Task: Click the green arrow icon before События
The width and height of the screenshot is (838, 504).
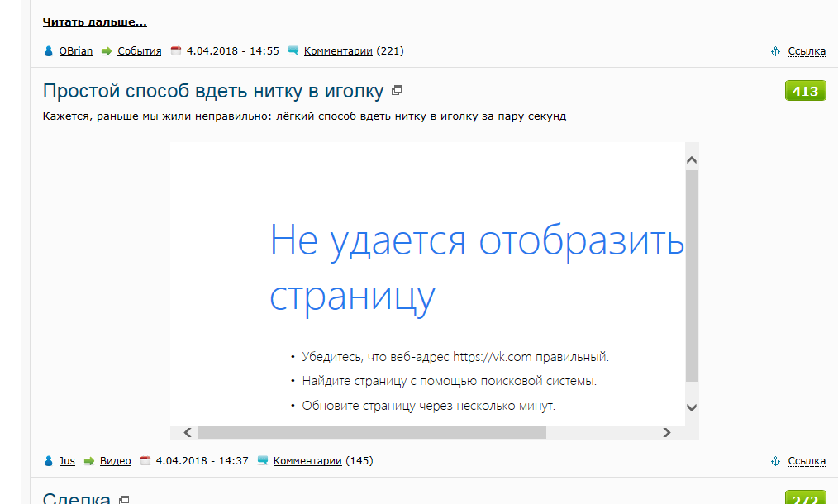Action: (107, 51)
